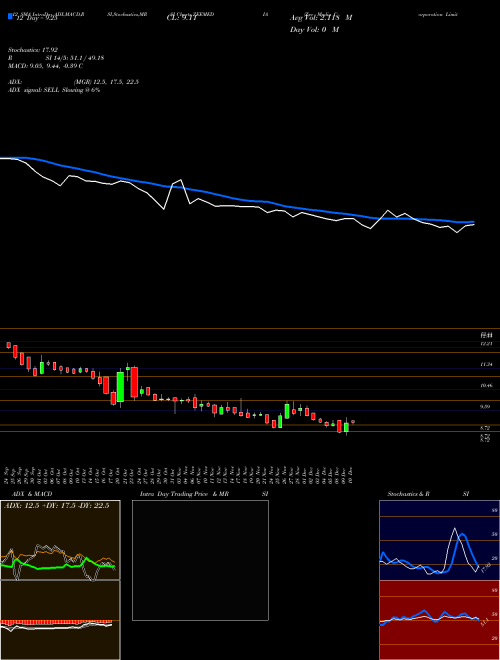The width and height of the screenshot is (500, 660).
Task: Click the 'CL: 9.11' closing price text
Action: 181,19
